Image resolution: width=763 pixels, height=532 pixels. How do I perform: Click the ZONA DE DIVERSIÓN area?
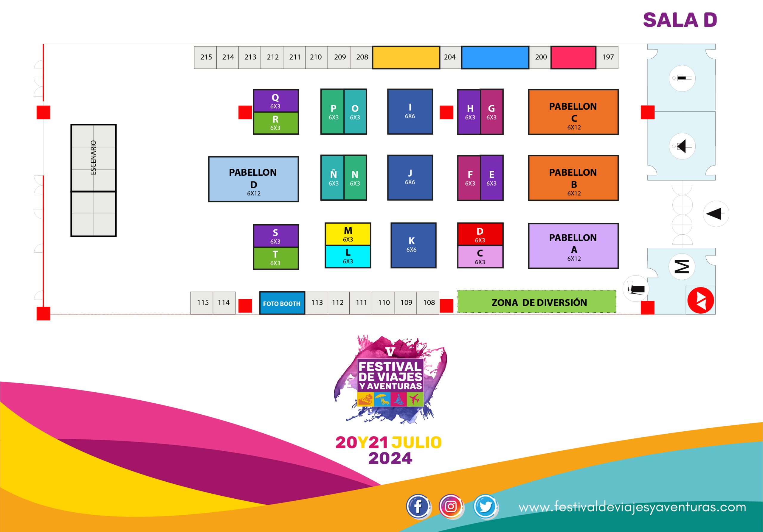tap(537, 302)
